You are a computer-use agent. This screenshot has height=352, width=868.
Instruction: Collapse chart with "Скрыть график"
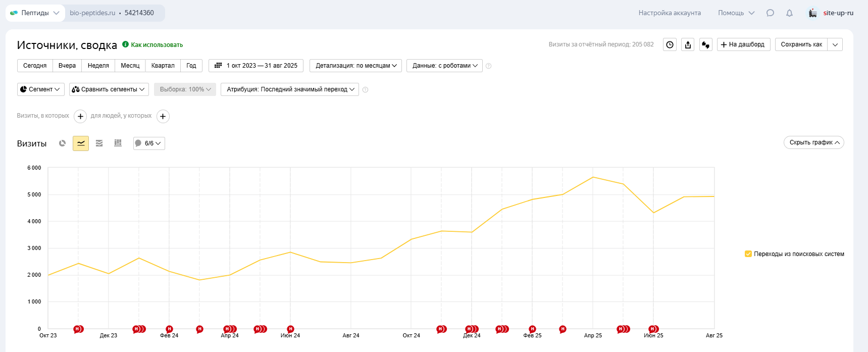(813, 142)
